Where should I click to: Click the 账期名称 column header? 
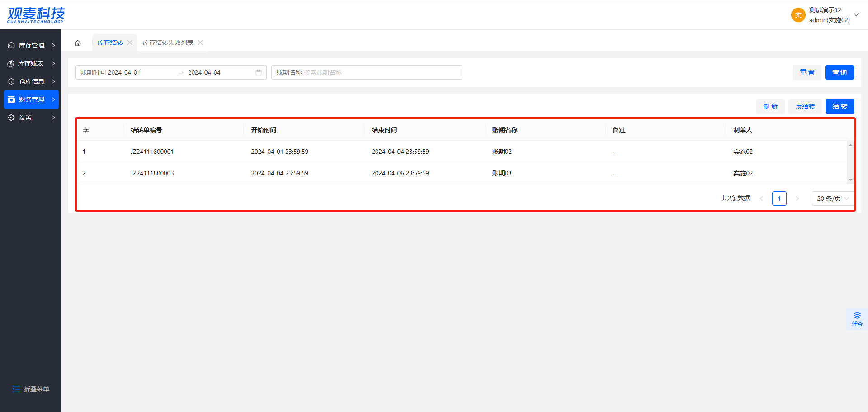(x=505, y=130)
